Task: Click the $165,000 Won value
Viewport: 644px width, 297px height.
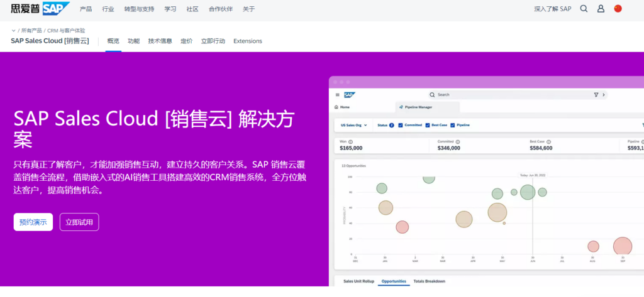Action: click(351, 148)
